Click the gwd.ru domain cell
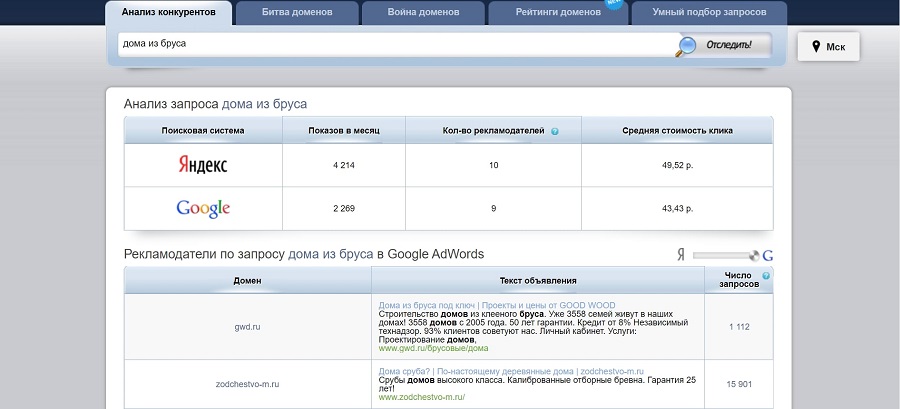The image size is (900, 409). 247,327
